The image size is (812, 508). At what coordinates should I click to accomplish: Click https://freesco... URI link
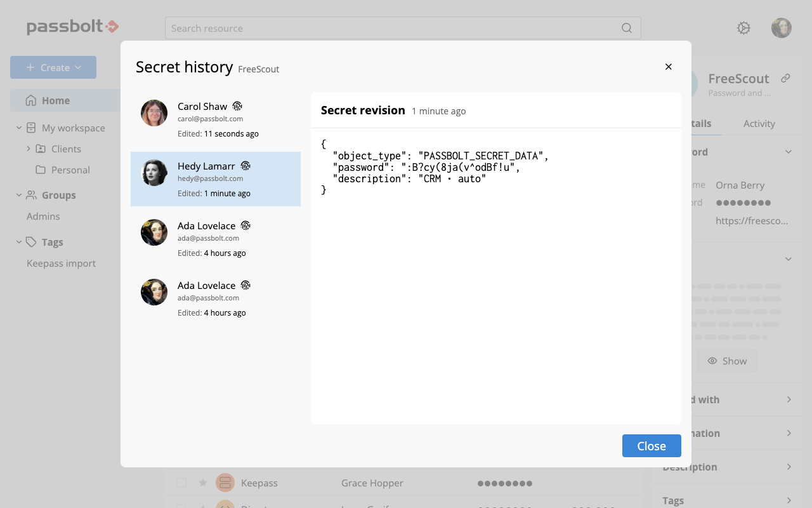tap(752, 220)
